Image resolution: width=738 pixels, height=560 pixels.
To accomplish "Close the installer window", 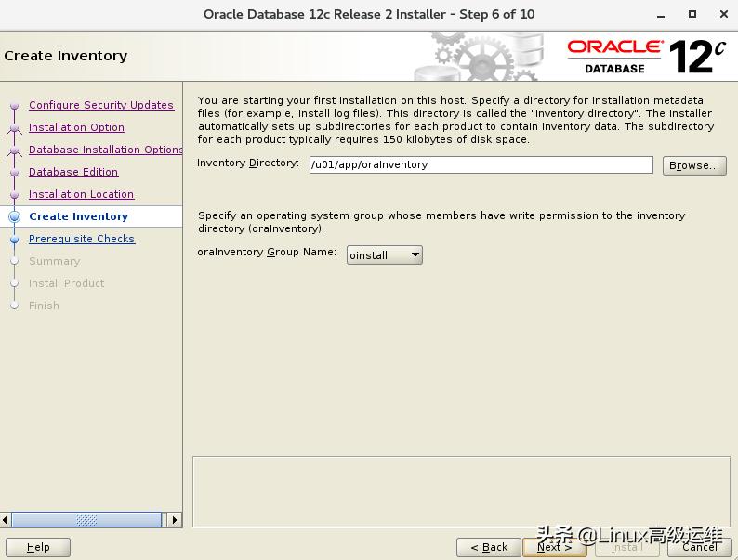I will [x=724, y=14].
